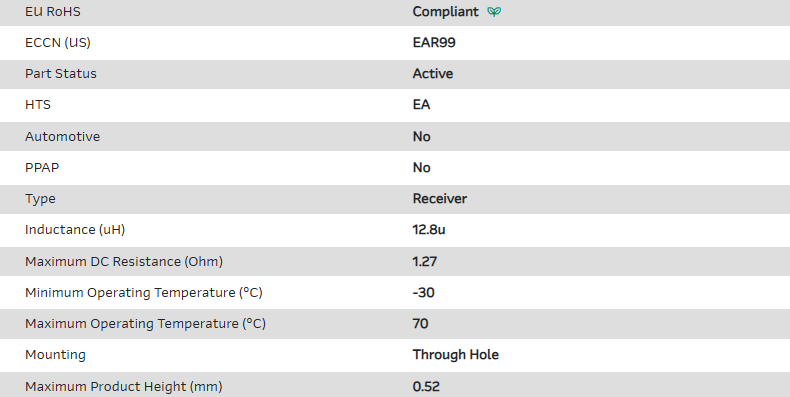This screenshot has width=790, height=397.
Task: Select the HTS value EA
Action: 421,105
